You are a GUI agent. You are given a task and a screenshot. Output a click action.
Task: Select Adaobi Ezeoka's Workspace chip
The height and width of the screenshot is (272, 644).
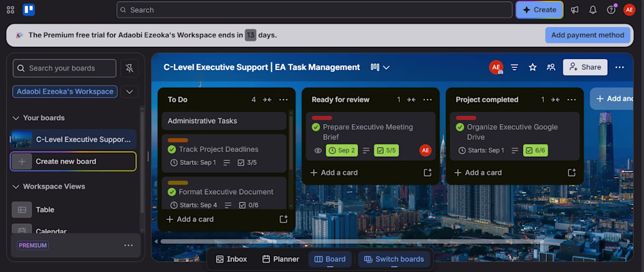point(65,91)
